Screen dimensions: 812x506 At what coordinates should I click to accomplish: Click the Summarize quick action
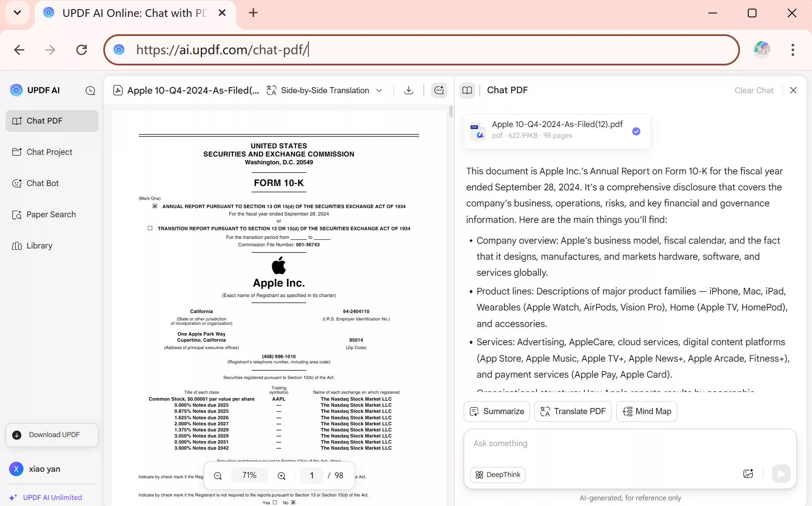click(496, 411)
